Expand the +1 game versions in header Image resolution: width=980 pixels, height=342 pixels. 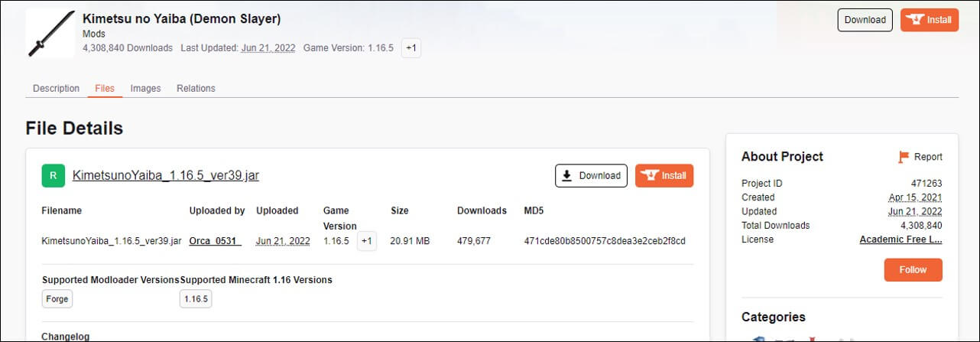tap(411, 47)
